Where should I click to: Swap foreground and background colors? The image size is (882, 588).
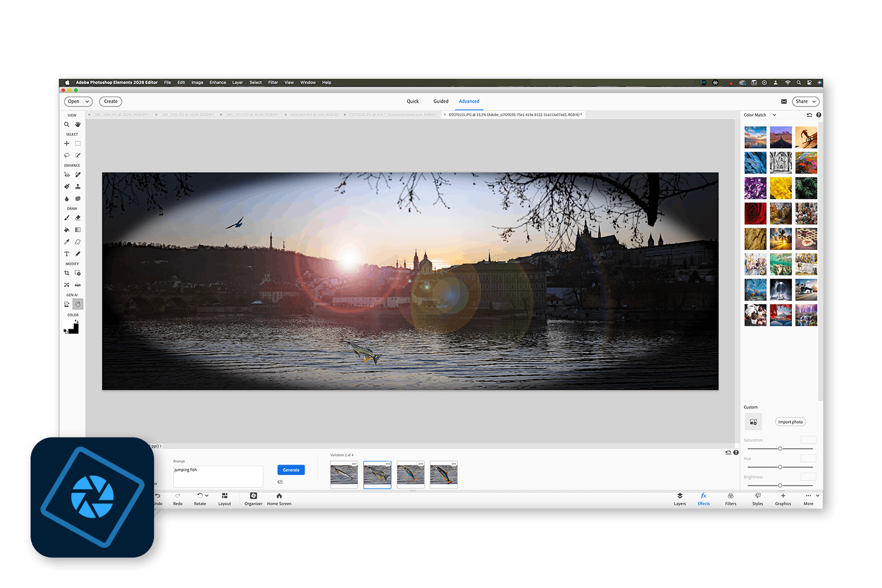(76, 321)
